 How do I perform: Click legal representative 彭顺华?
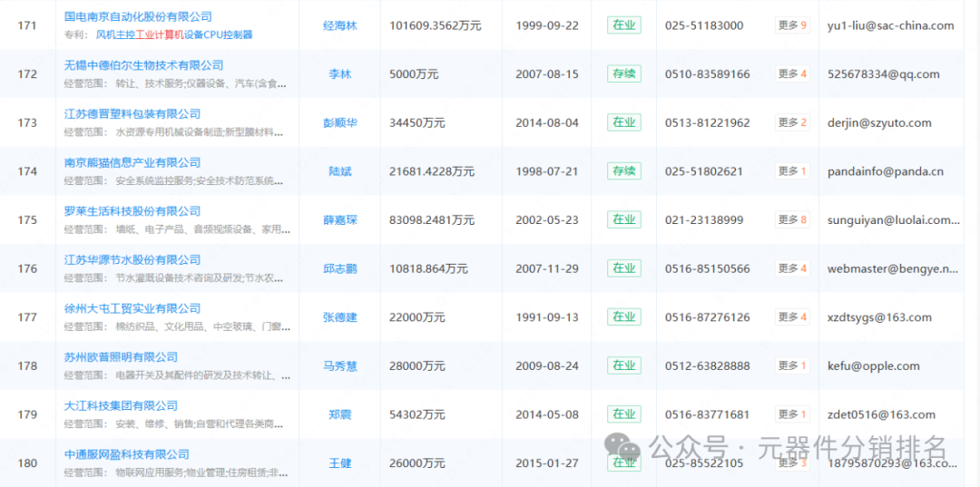click(x=340, y=123)
